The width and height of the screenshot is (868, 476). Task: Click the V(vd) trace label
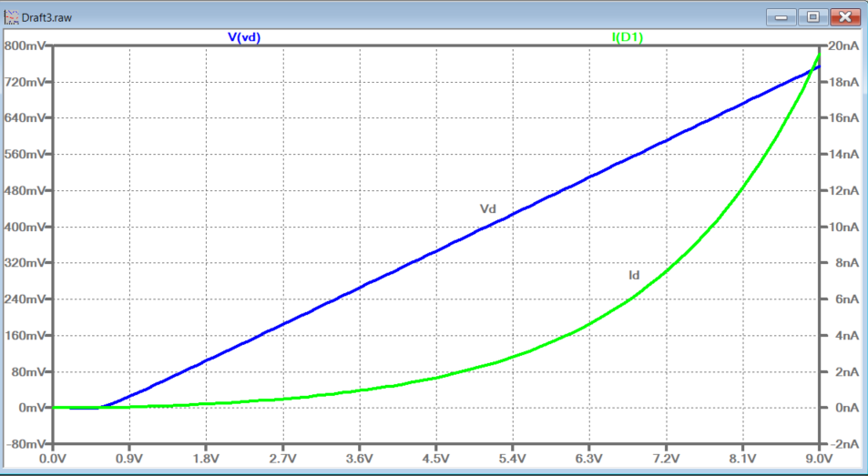[x=244, y=37]
